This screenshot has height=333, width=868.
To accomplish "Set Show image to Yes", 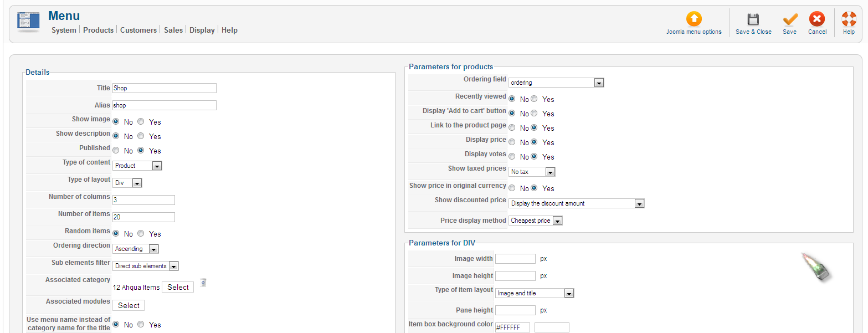I will [x=141, y=122].
